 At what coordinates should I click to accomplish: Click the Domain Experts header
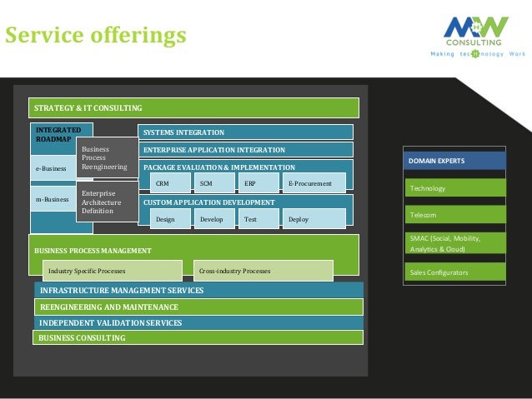click(454, 161)
